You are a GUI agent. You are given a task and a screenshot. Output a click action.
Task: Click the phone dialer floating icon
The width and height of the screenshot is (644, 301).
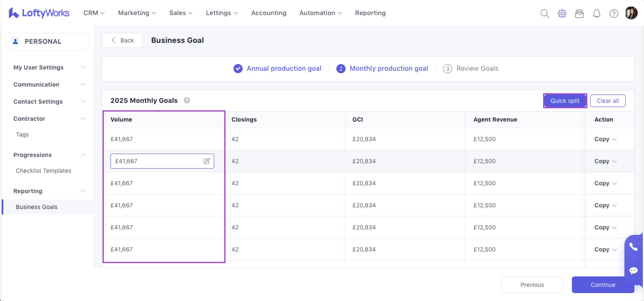[633, 246]
